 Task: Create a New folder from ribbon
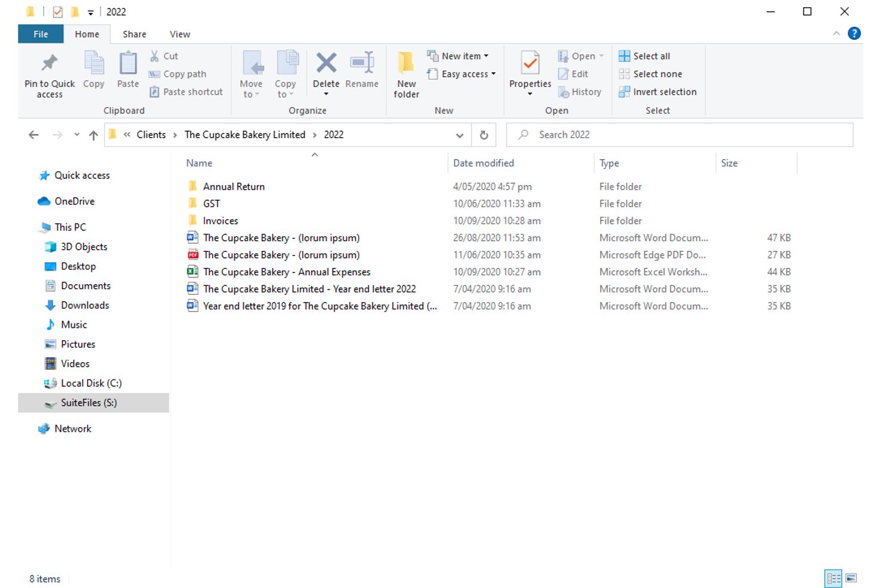406,74
